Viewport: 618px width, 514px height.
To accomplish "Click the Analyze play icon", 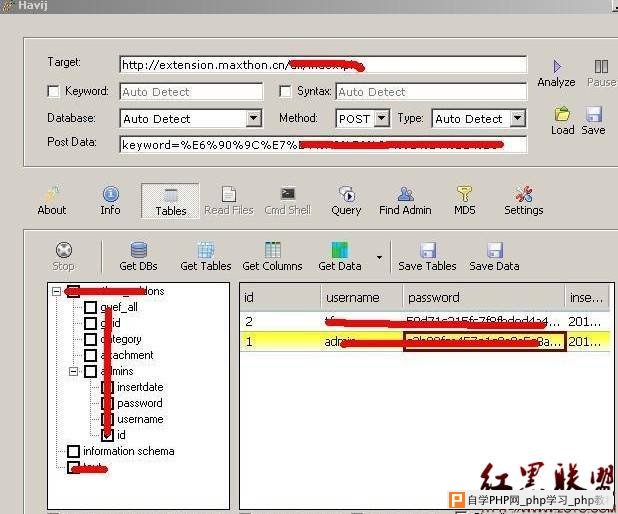I will [x=557, y=67].
